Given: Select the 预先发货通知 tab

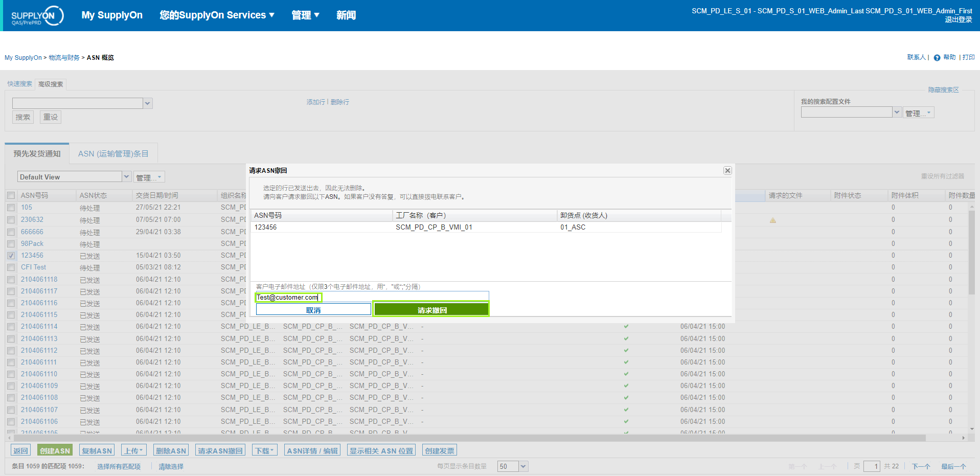Looking at the screenshot, I should tap(37, 153).
